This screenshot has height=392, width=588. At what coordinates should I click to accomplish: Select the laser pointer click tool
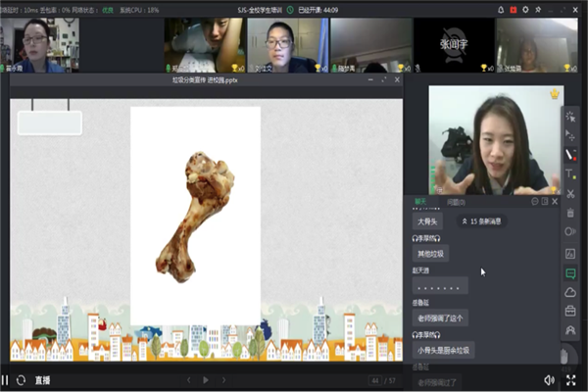point(570,117)
